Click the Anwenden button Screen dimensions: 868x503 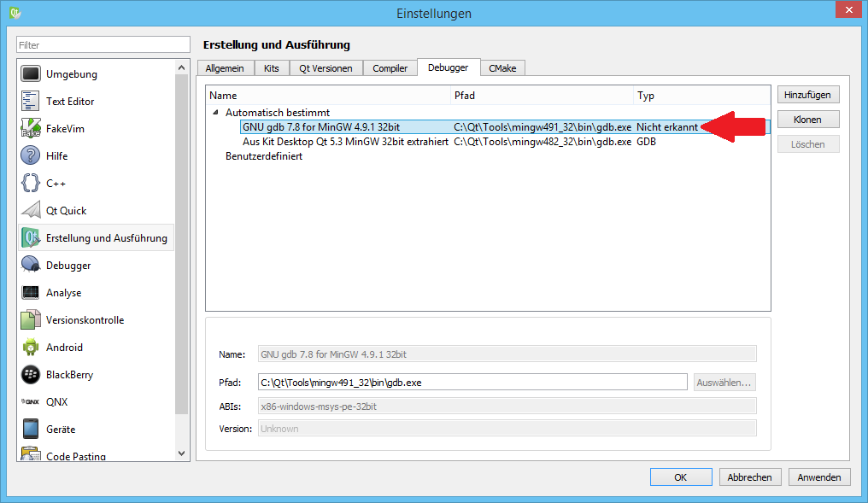coord(819,477)
